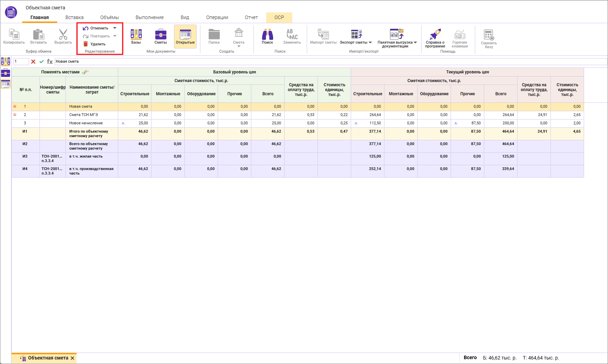Expand the Экспорт сметы dropdown
608x364 pixels.
coord(370,43)
